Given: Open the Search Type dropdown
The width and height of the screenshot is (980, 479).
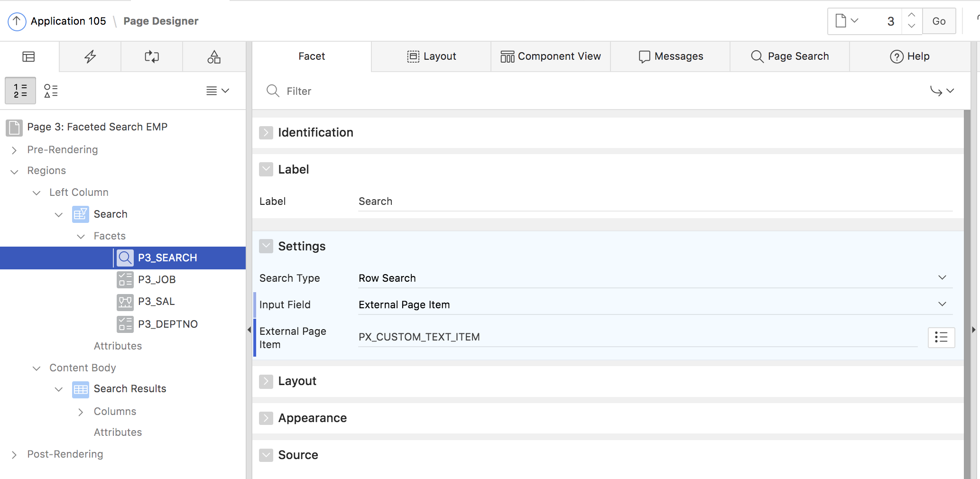Looking at the screenshot, I should point(942,278).
